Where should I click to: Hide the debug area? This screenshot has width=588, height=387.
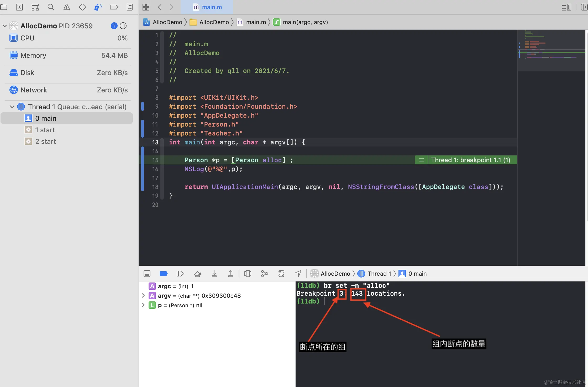point(147,274)
